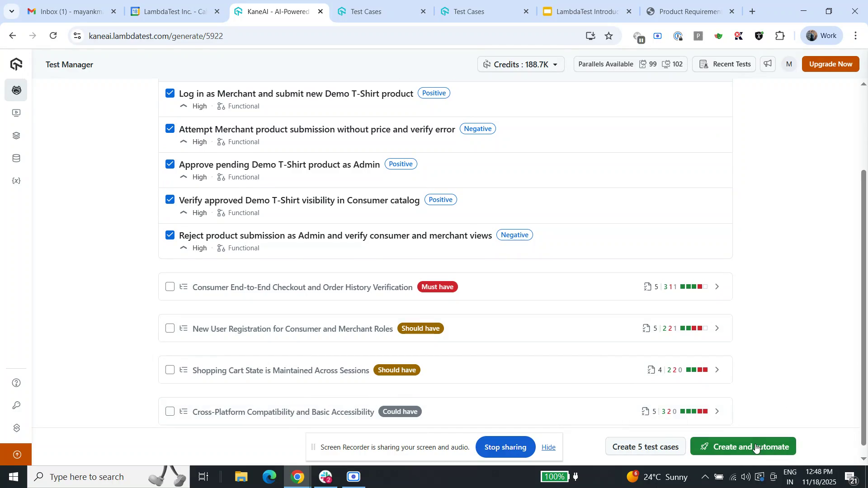Open the KaneAI agent panel in sidebar
Image resolution: width=868 pixels, height=488 pixels.
point(16,90)
